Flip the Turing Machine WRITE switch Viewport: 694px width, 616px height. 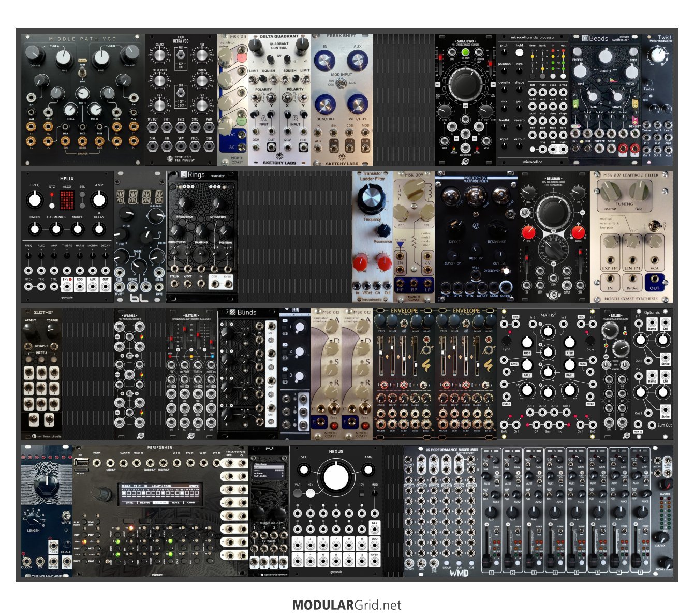click(66, 516)
